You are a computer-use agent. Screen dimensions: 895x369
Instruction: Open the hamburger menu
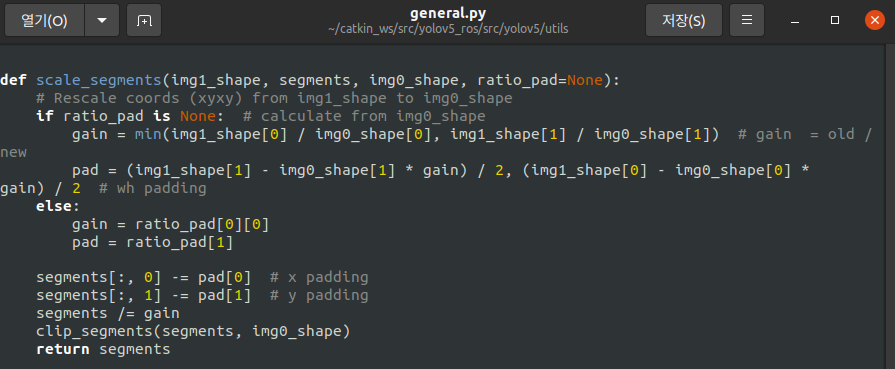[747, 21]
